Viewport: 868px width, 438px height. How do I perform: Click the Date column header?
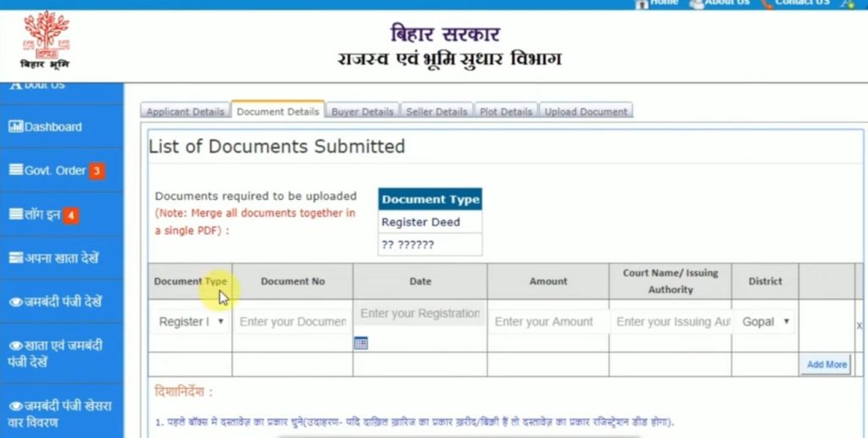(x=420, y=281)
